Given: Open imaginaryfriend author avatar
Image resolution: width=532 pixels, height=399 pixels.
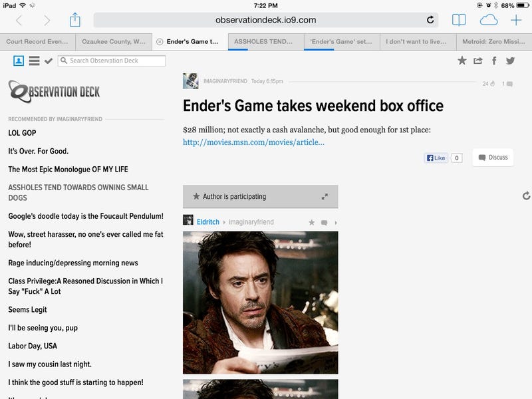Looking at the screenshot, I should pos(191,81).
